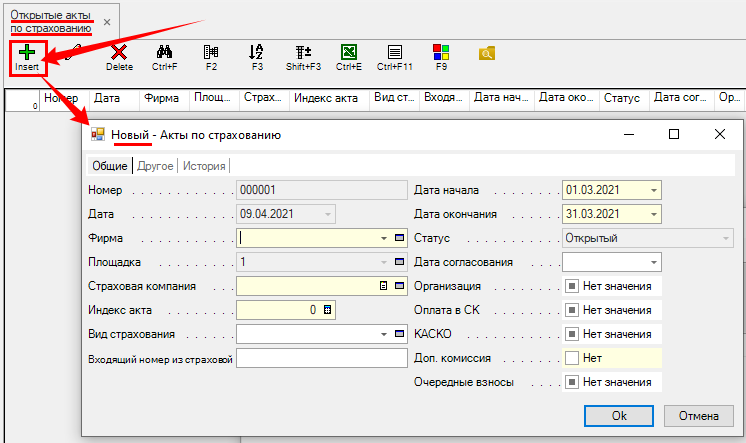This screenshot has height=443, width=746.
Task: Click the green Insert plus icon
Action: pyautogui.click(x=26, y=52)
